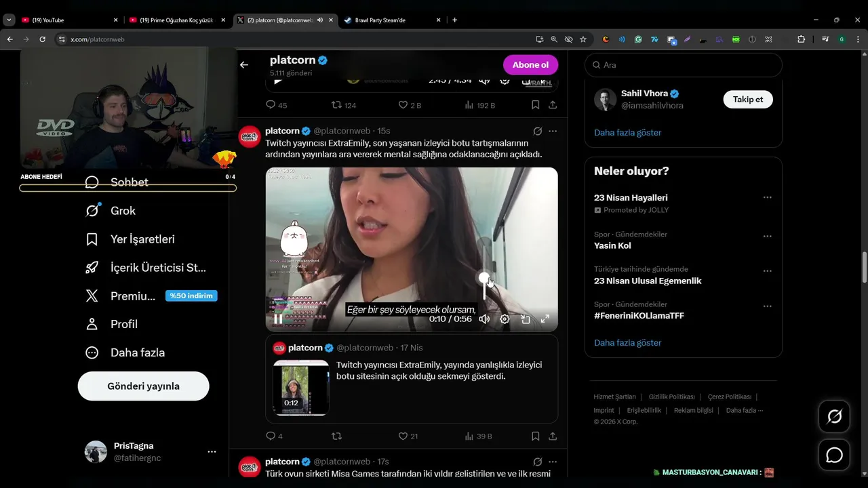Open Daha fazla sidebar menu
The height and width of the screenshot is (488, 868).
[x=125, y=352]
